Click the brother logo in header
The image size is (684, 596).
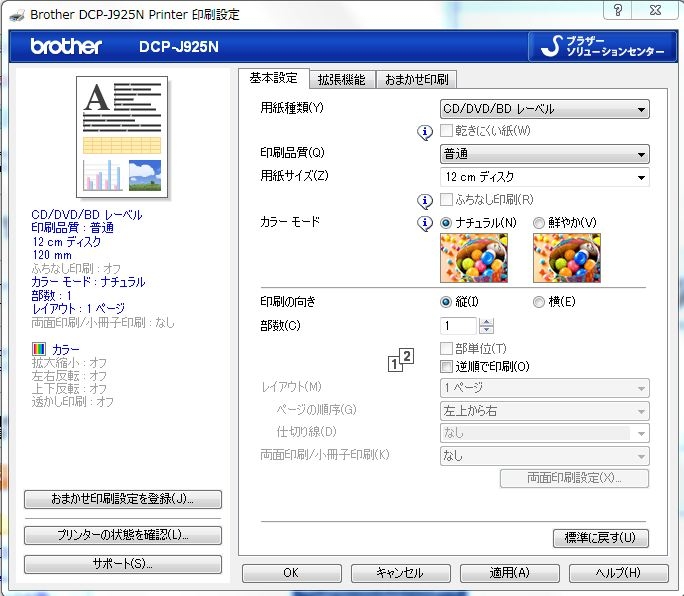pos(66,46)
